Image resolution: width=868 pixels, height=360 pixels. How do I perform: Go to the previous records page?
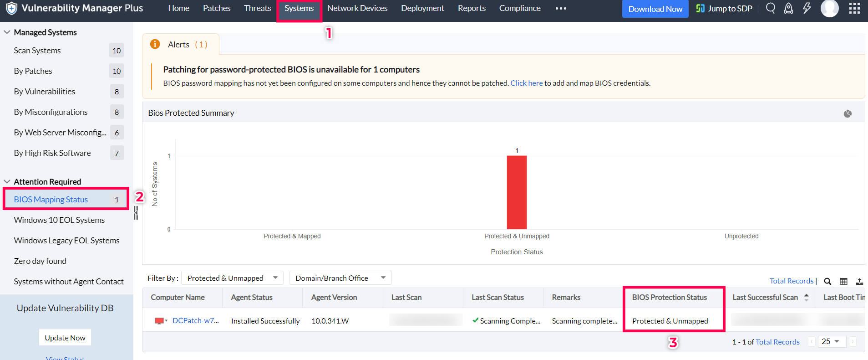812,342
